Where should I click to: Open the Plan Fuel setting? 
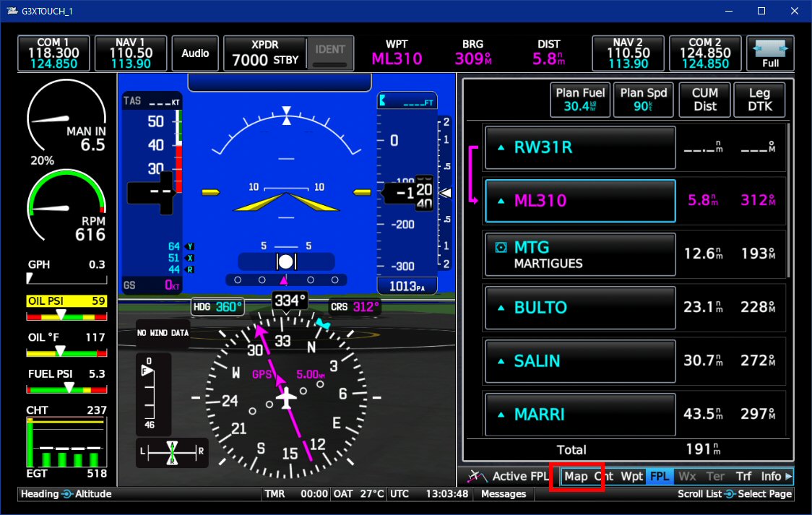coord(581,100)
